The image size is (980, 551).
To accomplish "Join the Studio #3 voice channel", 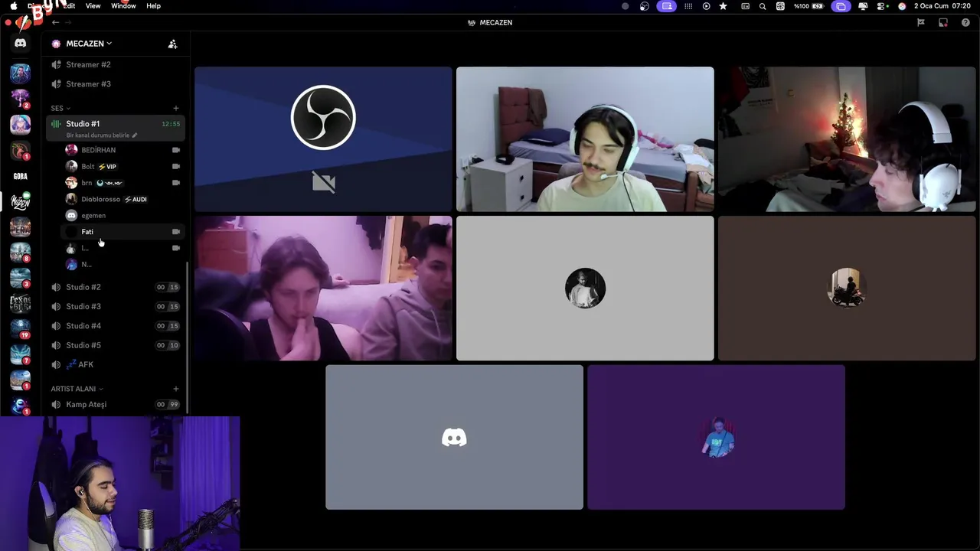I will [x=115, y=306].
